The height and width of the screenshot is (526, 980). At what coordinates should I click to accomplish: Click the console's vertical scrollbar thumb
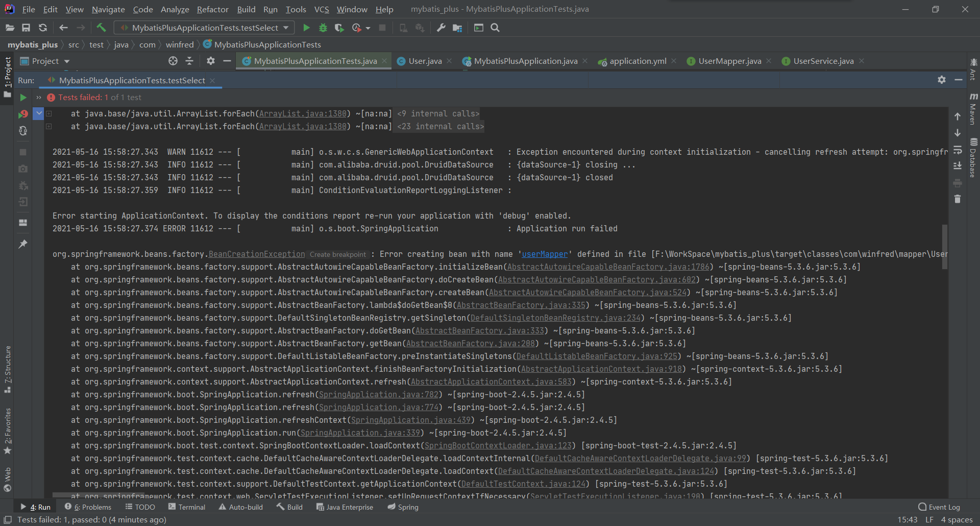945,246
